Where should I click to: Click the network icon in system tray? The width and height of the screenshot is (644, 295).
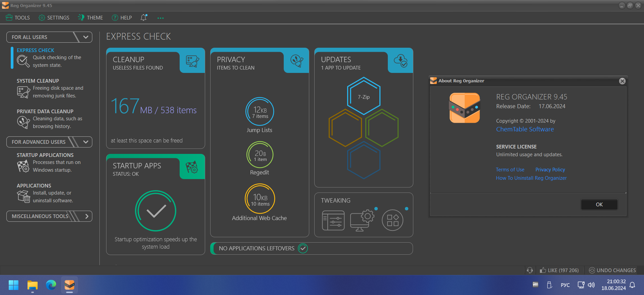pos(581,285)
